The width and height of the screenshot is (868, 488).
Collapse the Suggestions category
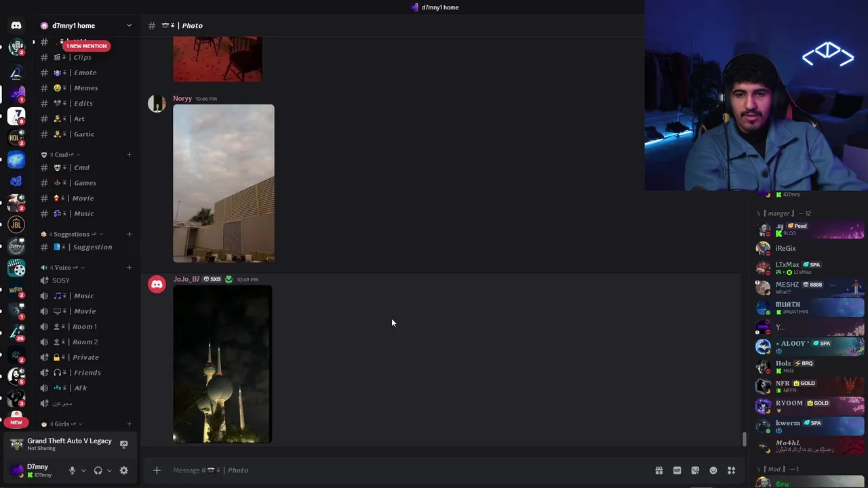click(72, 235)
